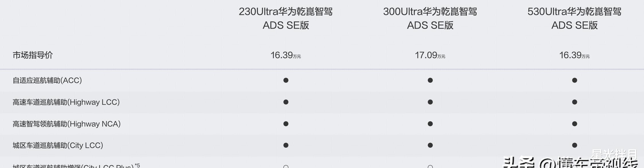This screenshot has height=168, width=644.
Task: Click Highway NCA dot under 530Ultra
Action: [x=575, y=124]
